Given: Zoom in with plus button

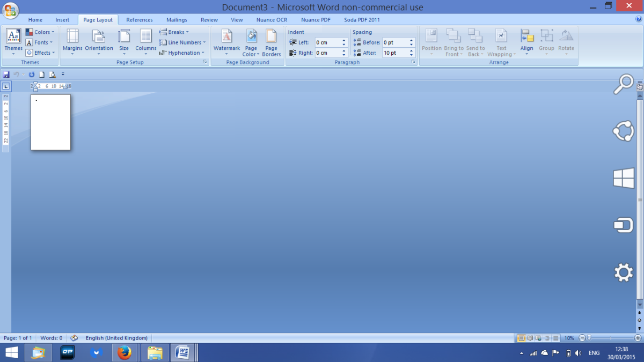Looking at the screenshot, I should 637,338.
